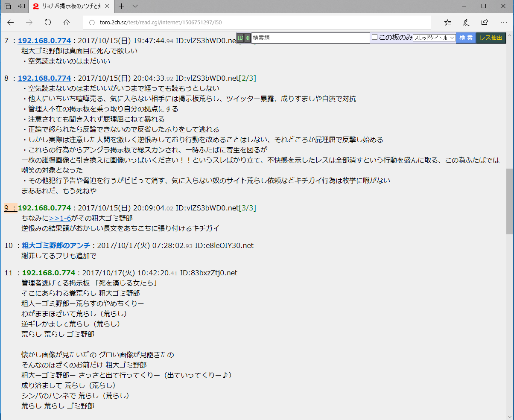
Task: Set aside the open tabs
Action: 21,6
